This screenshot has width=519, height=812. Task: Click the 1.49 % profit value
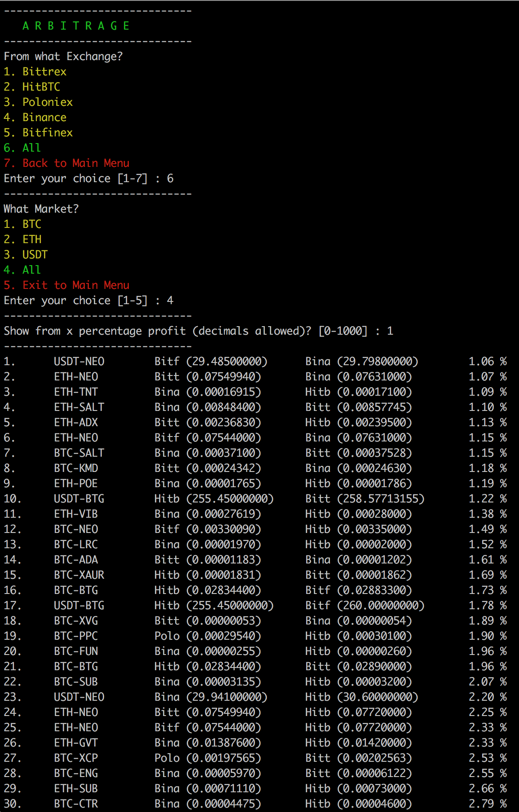coord(488,529)
